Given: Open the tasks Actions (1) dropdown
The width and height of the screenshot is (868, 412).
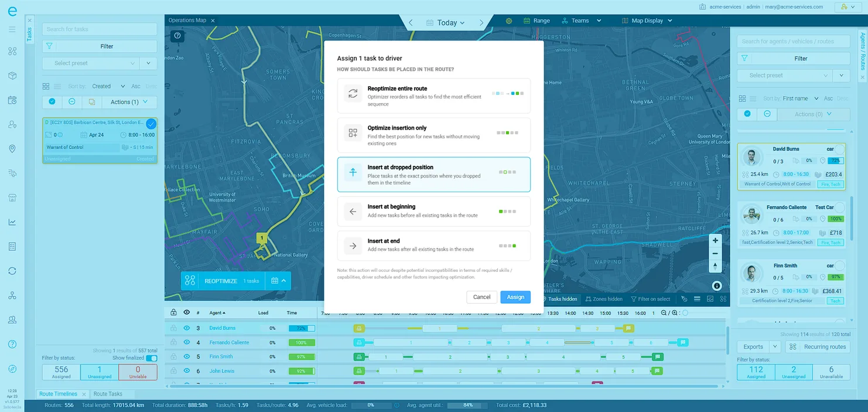Looking at the screenshot, I should pyautogui.click(x=129, y=102).
